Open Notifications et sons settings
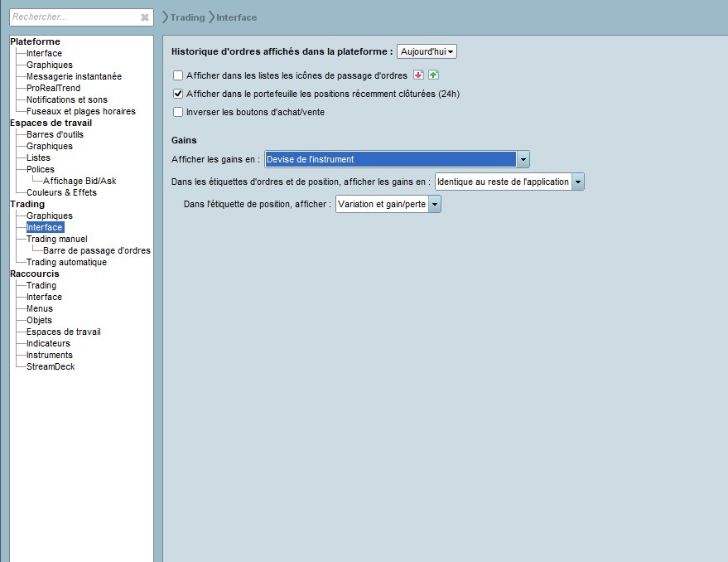Image resolution: width=728 pixels, height=562 pixels. [x=67, y=99]
